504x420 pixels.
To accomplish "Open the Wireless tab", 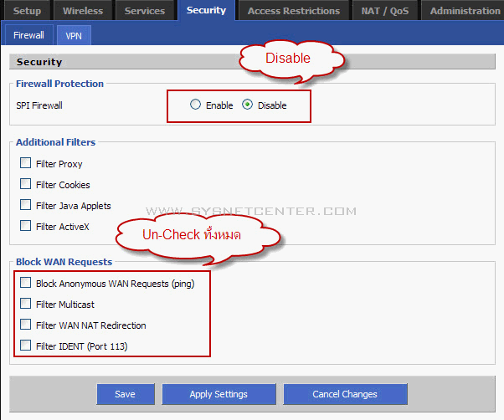I will (x=83, y=11).
